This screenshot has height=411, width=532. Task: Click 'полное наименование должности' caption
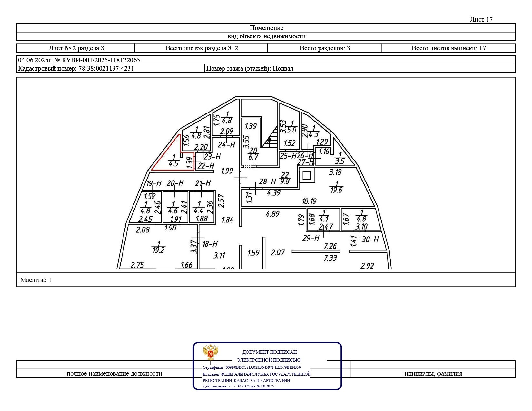114,373
